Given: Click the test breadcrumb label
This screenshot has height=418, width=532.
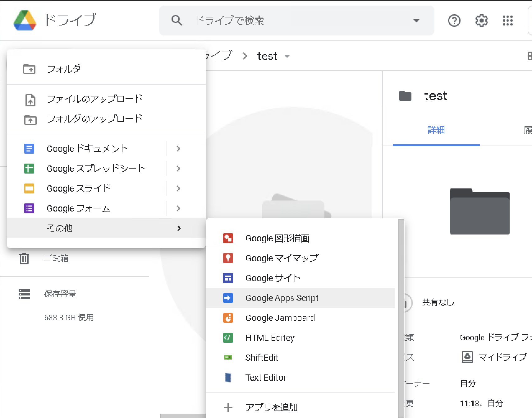Looking at the screenshot, I should coord(267,56).
